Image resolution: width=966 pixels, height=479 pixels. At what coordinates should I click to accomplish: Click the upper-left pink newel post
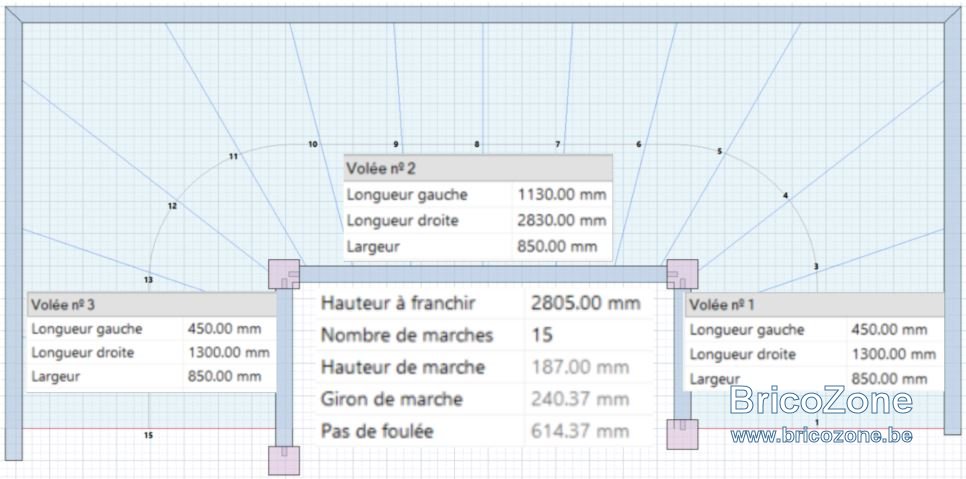pyautogui.click(x=284, y=274)
